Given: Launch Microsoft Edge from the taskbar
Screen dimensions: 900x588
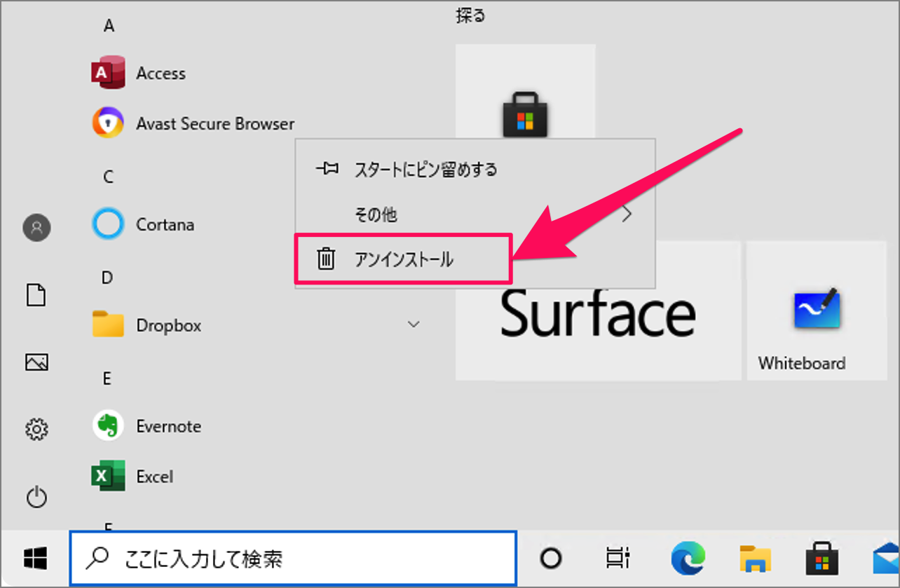Looking at the screenshot, I should pyautogui.click(x=688, y=559).
